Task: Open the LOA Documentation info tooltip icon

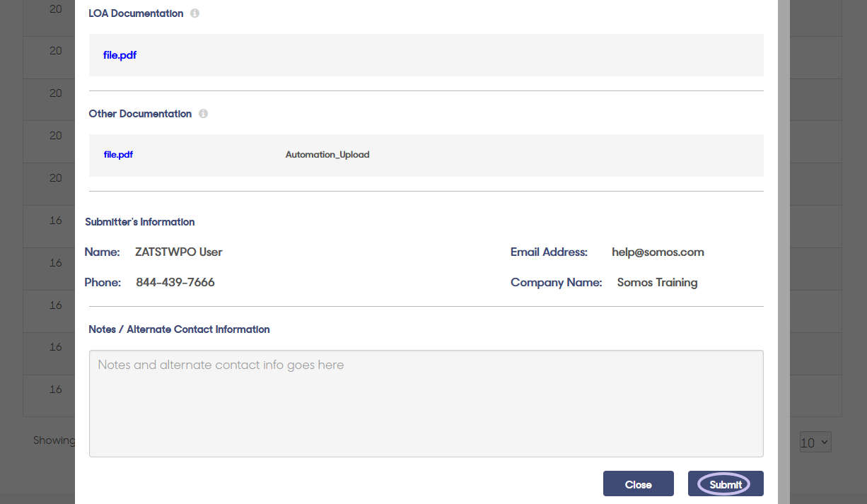Action: [194, 13]
